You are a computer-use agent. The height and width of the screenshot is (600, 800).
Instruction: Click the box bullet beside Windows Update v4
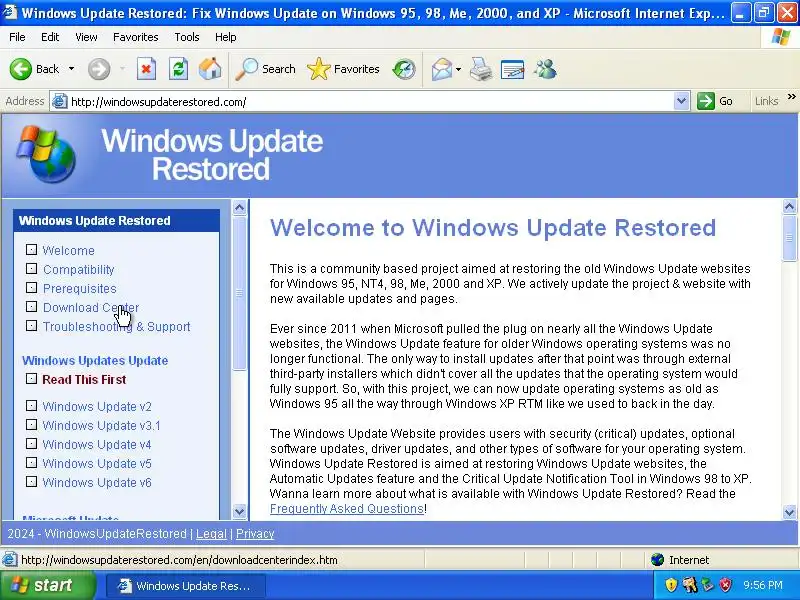32,443
